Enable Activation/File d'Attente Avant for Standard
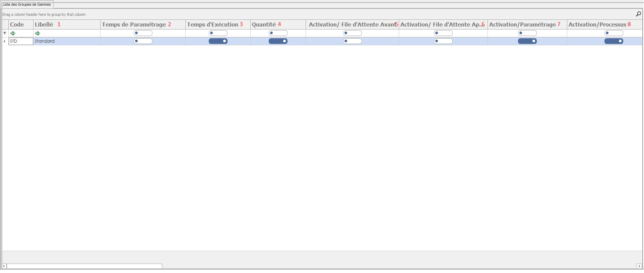Screen dimensions: 644x273 352,41
